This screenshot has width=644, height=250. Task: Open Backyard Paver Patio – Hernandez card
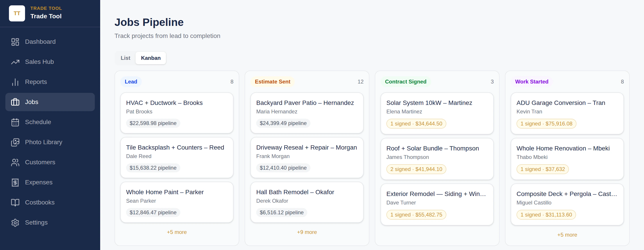pyautogui.click(x=307, y=113)
